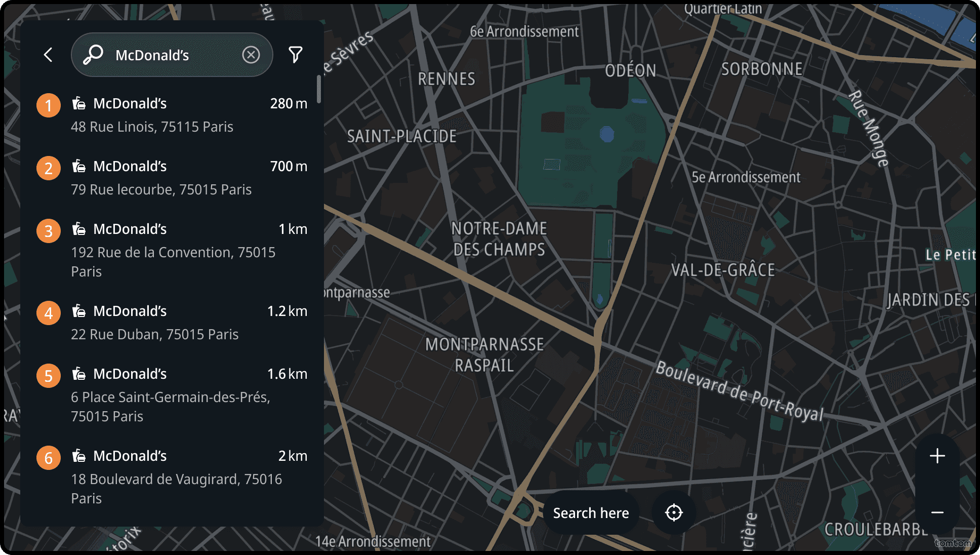Zoom out with the minus button

click(x=937, y=512)
